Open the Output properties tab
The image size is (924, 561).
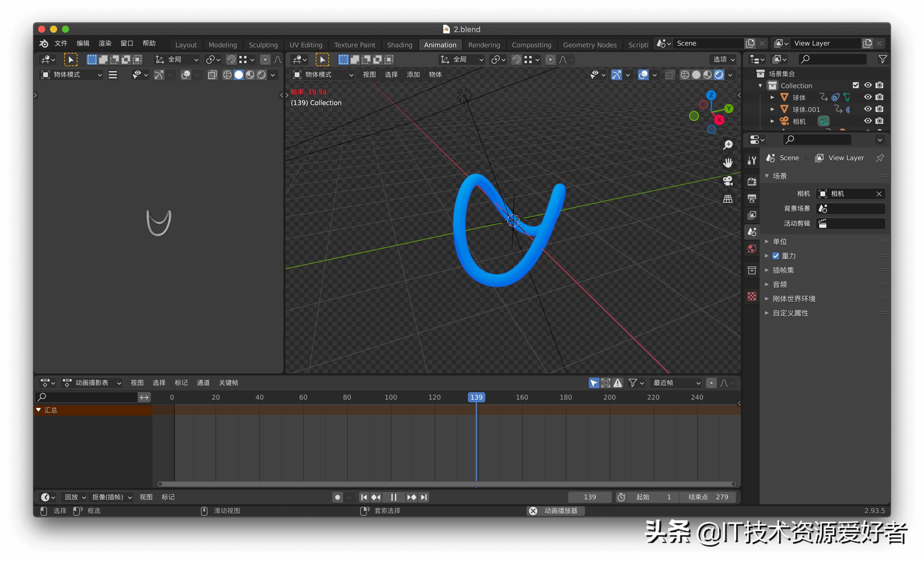(752, 199)
